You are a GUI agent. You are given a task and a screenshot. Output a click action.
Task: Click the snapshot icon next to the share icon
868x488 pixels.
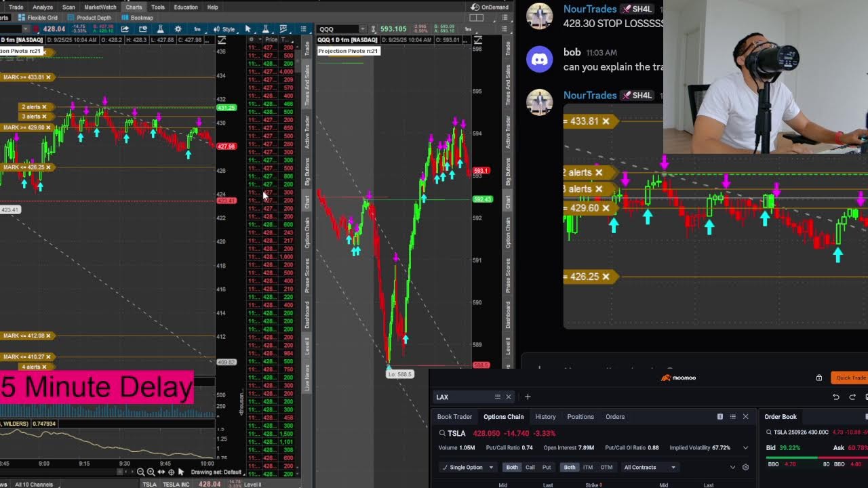tap(143, 29)
